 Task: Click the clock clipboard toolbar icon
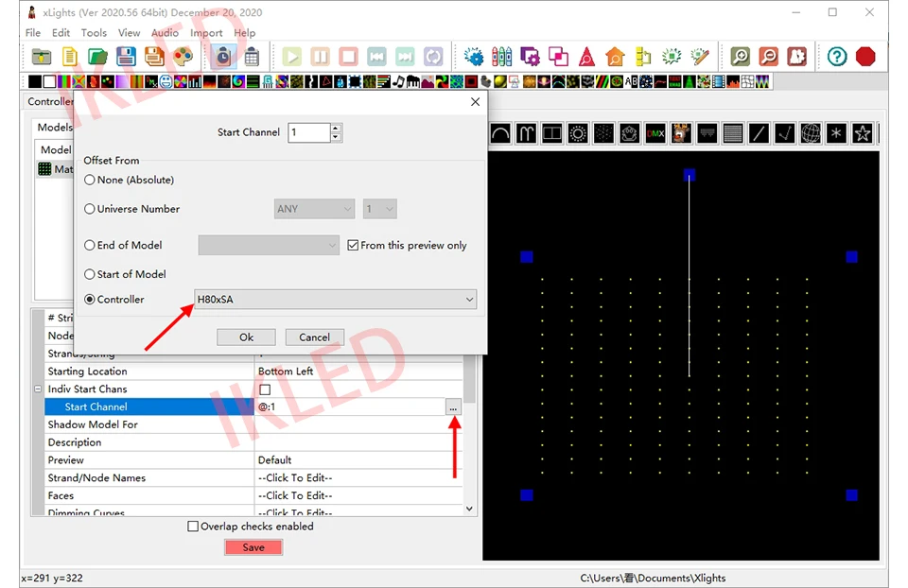[x=223, y=57]
